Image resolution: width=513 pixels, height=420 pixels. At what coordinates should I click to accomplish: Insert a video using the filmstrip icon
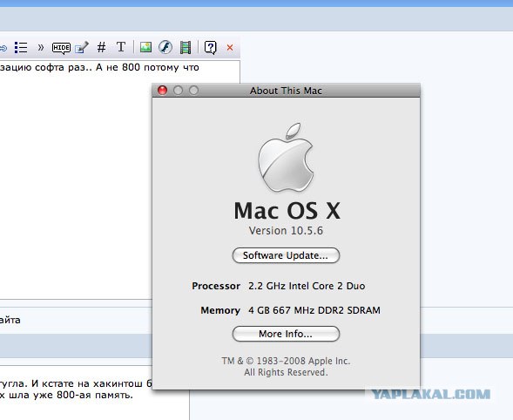tap(186, 47)
